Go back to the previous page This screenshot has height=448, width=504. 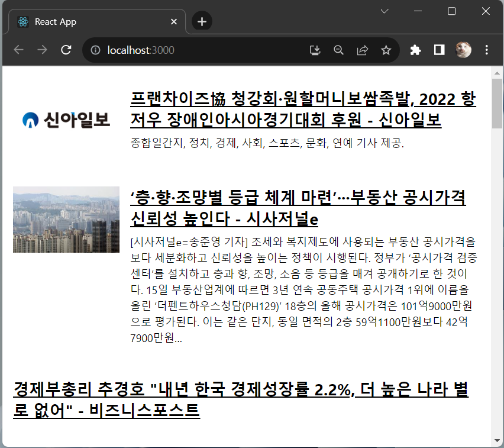point(19,50)
